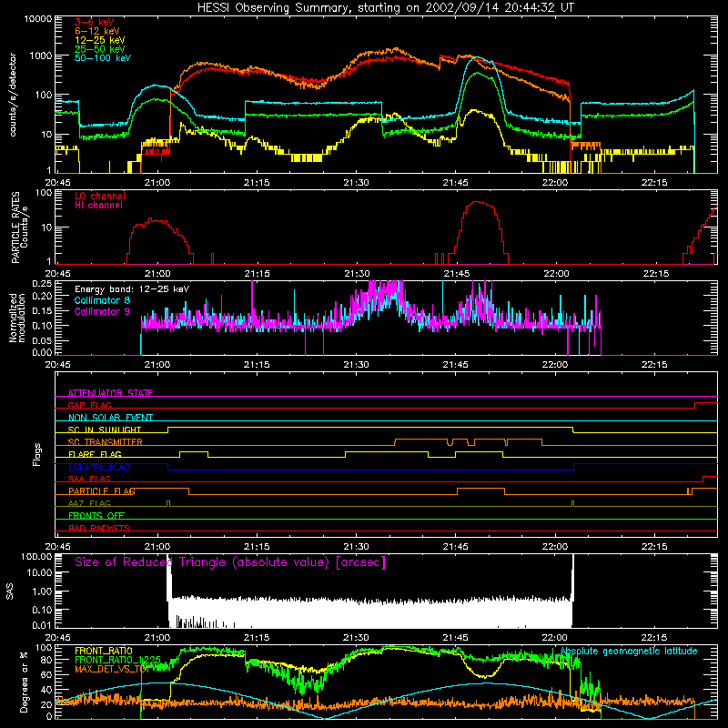Click the "NON_SOLAR_EVENT" flag label
The image size is (728, 728).
tap(110, 418)
